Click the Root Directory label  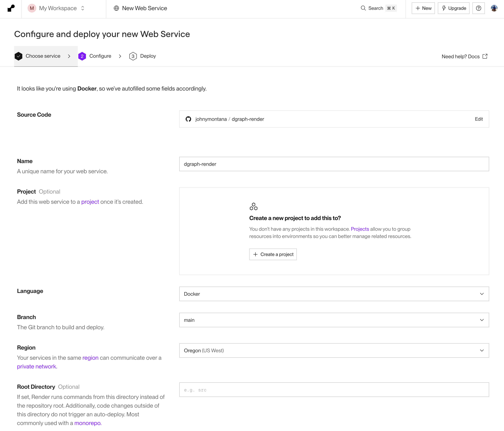click(x=36, y=387)
